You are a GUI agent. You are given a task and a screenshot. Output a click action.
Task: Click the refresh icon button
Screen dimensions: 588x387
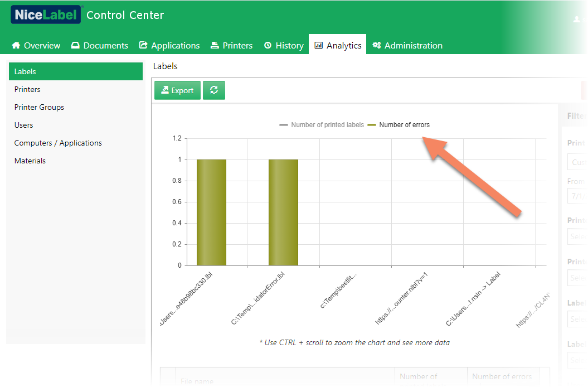tap(214, 90)
